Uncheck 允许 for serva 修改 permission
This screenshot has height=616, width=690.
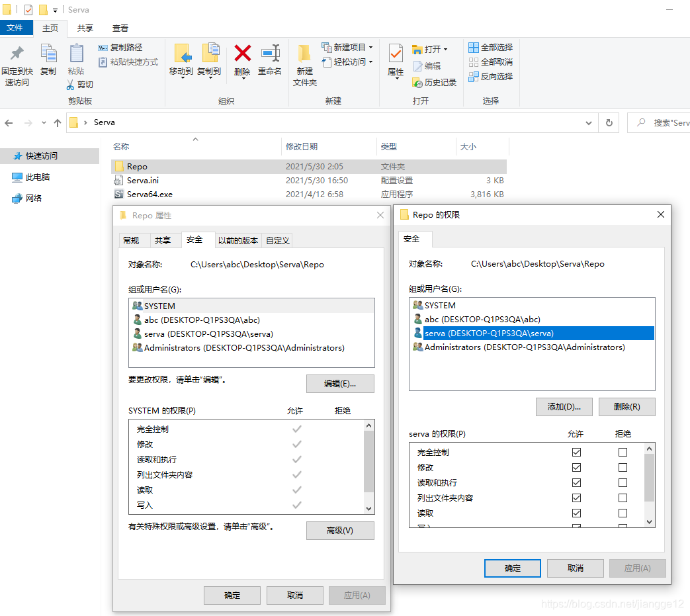coord(576,467)
